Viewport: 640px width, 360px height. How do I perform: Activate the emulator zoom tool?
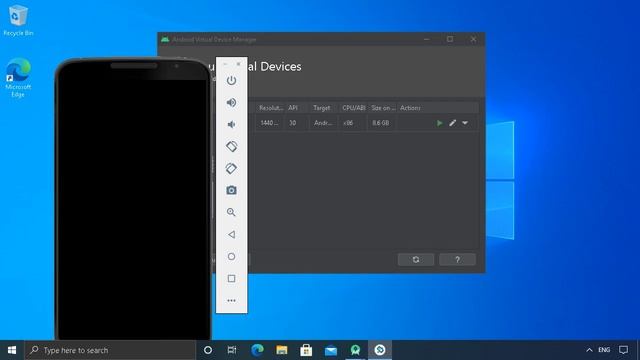231,212
